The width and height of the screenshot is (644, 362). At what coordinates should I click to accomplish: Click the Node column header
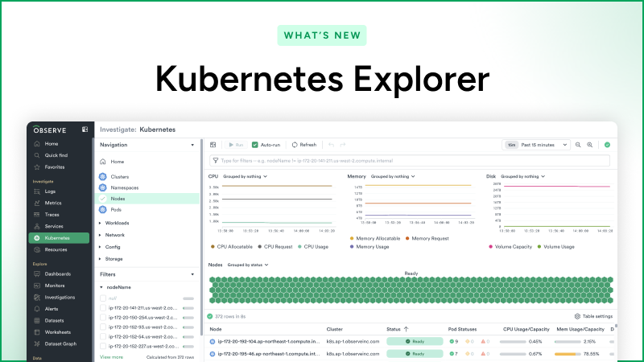click(216, 329)
